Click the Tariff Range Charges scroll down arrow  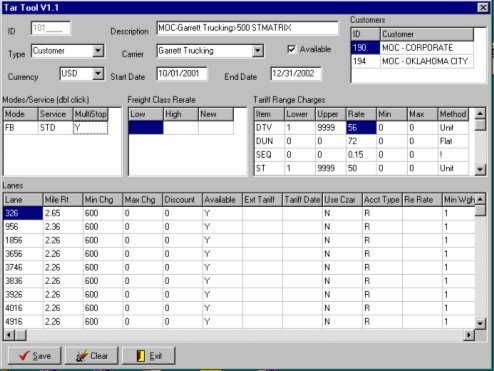point(480,169)
